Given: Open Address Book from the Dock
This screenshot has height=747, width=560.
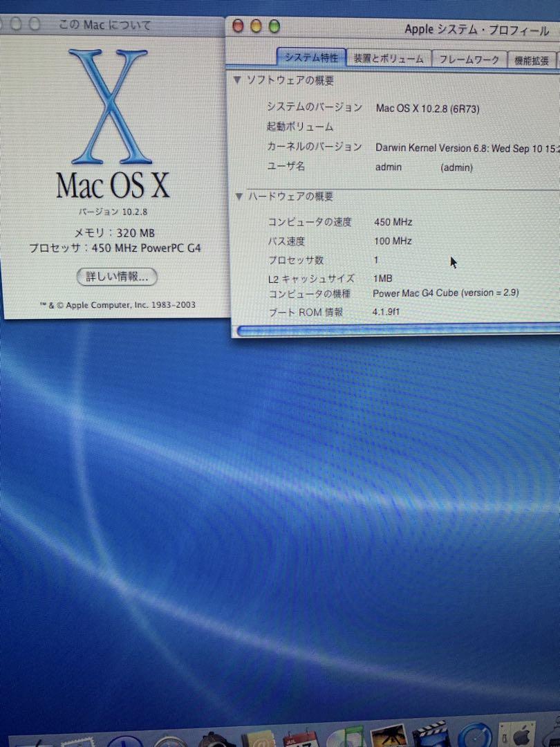Looking at the screenshot, I should [259, 739].
